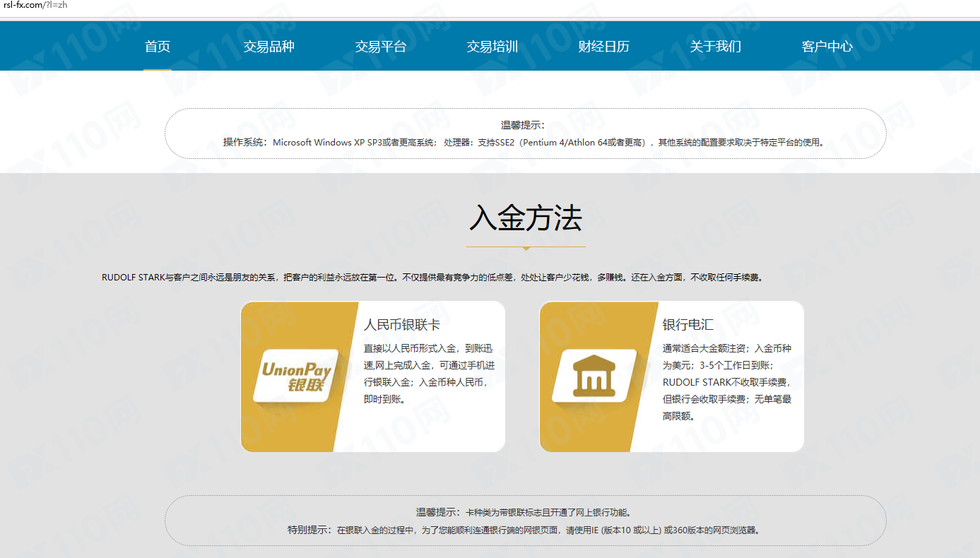Click the 操作系统 requirements text line
The height and width of the screenshot is (558, 980).
coord(524,142)
